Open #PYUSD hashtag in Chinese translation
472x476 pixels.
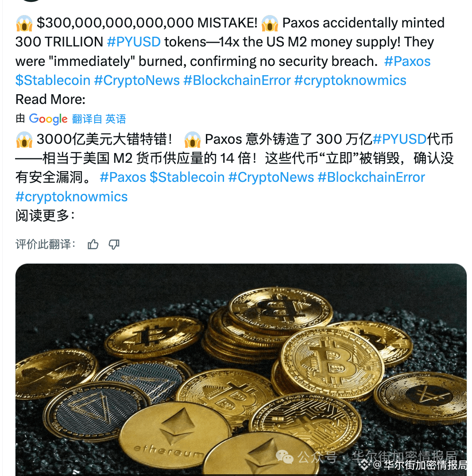(x=399, y=139)
